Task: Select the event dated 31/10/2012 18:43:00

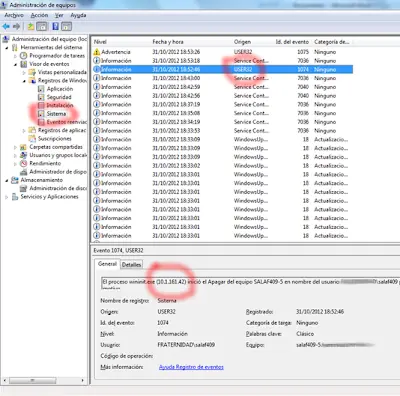Action: (x=222, y=78)
